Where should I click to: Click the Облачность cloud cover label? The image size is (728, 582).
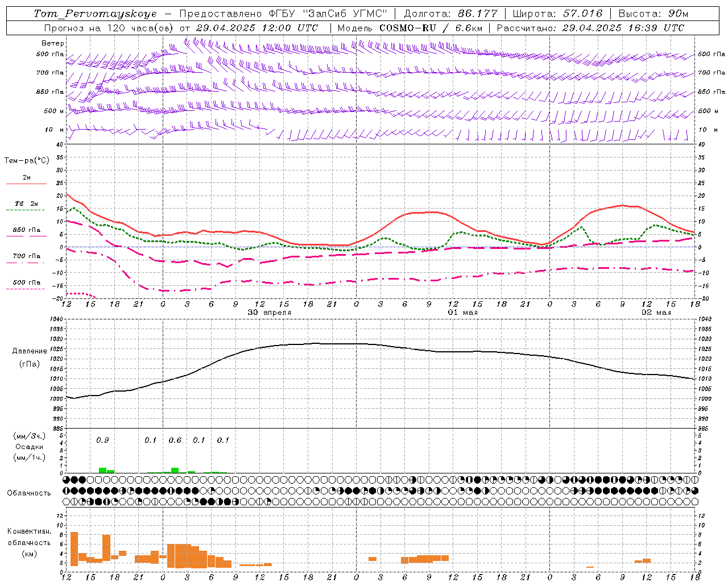click(29, 493)
